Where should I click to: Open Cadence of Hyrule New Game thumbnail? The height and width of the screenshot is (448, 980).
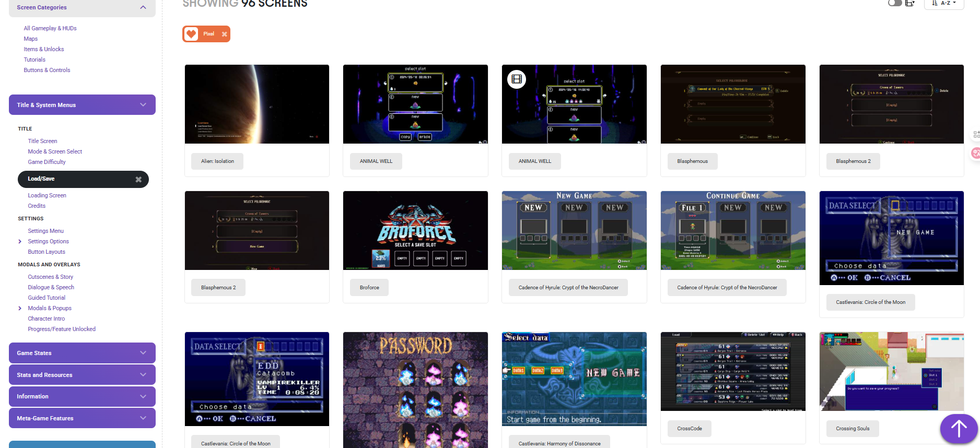coord(574,230)
